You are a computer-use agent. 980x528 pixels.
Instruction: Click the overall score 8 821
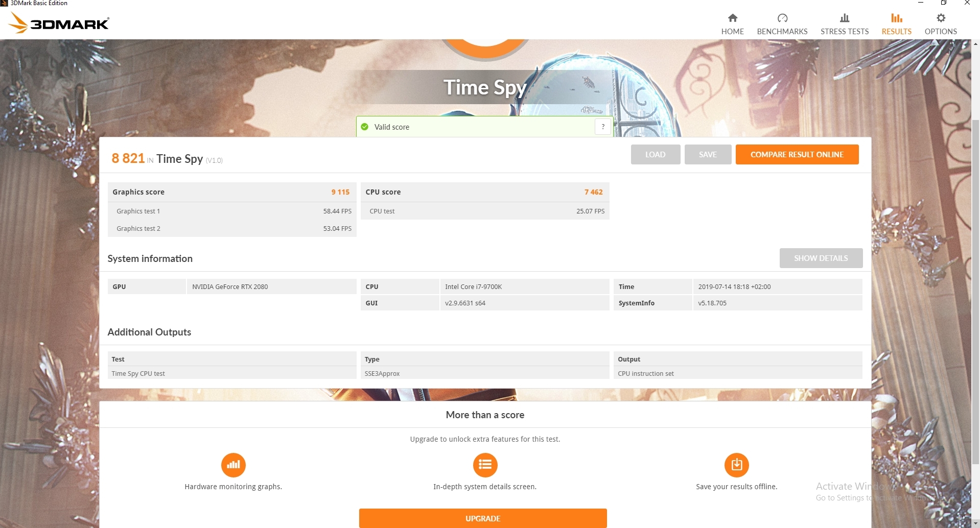coord(128,158)
